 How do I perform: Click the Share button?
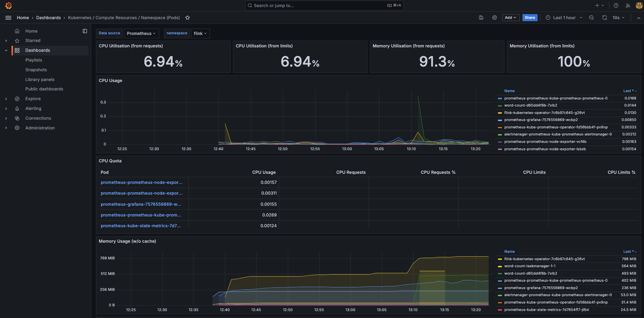click(530, 18)
